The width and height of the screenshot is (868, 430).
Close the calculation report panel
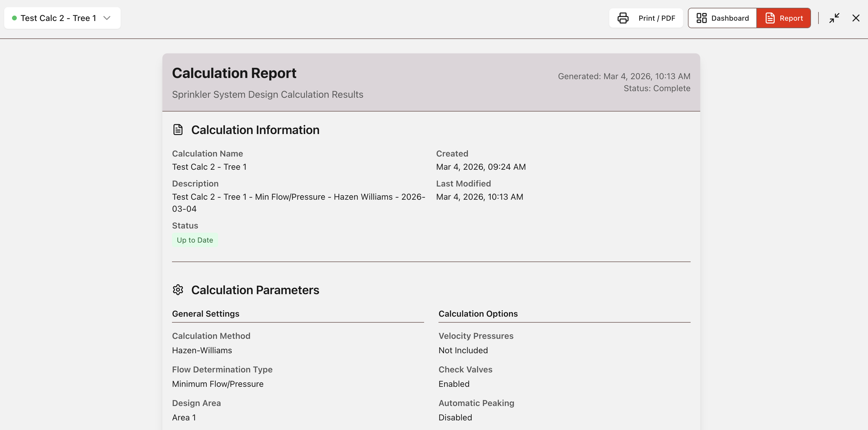click(x=855, y=18)
